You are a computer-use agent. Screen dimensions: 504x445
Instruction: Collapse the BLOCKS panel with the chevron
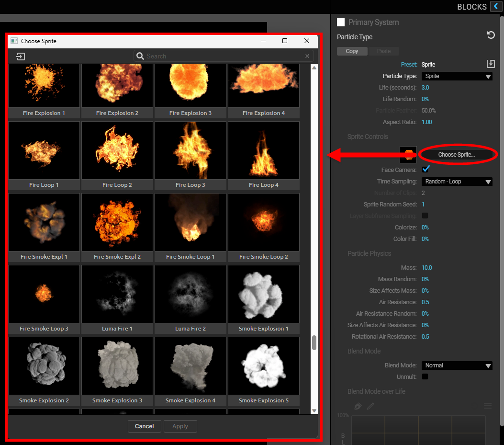[x=496, y=6]
